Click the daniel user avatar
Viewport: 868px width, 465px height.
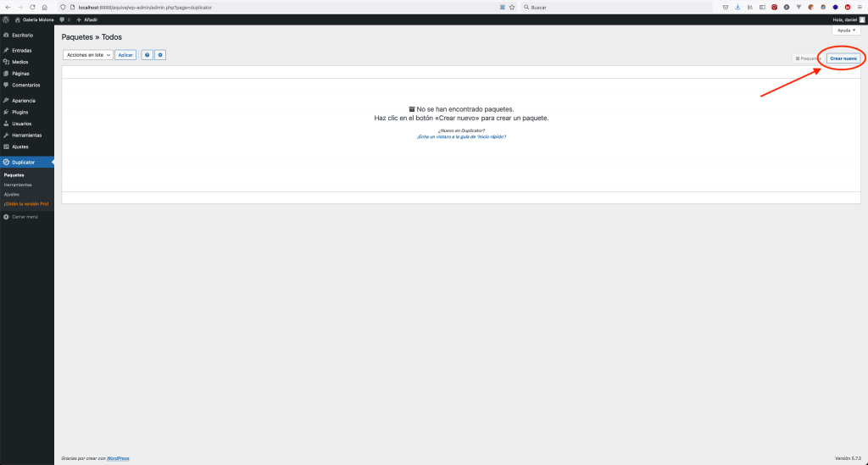[862, 19]
